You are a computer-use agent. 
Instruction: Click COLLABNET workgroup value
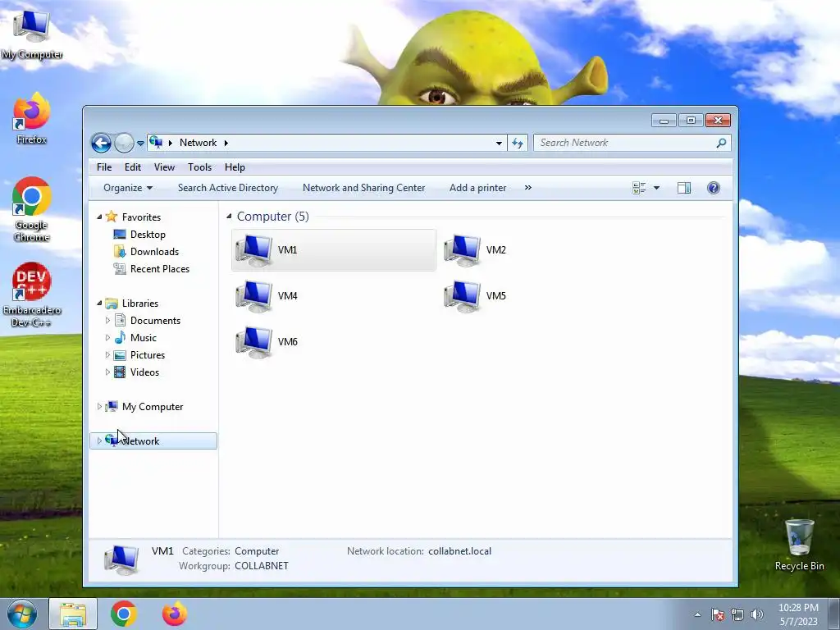pos(262,566)
